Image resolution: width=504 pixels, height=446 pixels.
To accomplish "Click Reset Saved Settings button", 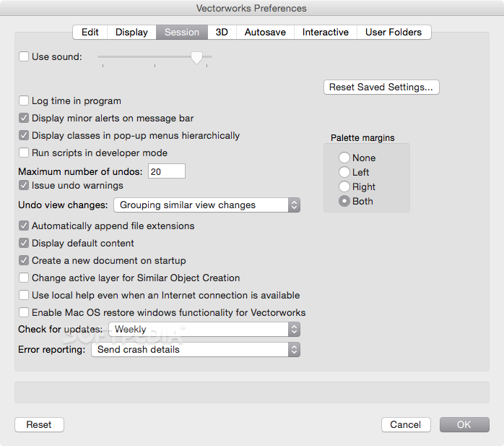I will pyautogui.click(x=381, y=87).
